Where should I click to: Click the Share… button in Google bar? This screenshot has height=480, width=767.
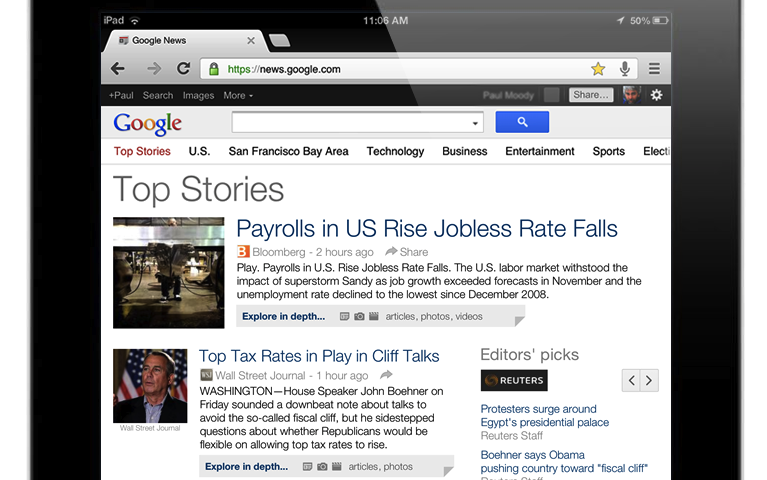point(591,95)
